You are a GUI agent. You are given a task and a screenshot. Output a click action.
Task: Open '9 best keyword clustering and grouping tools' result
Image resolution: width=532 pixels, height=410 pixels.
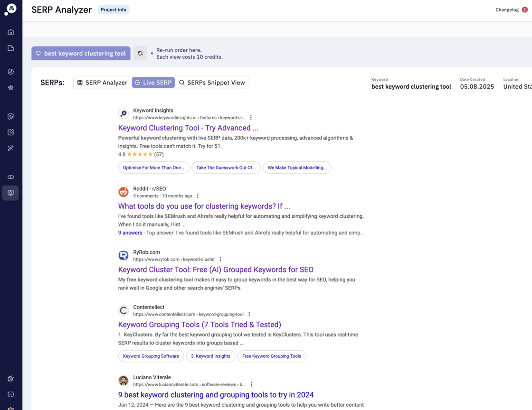tap(216, 395)
